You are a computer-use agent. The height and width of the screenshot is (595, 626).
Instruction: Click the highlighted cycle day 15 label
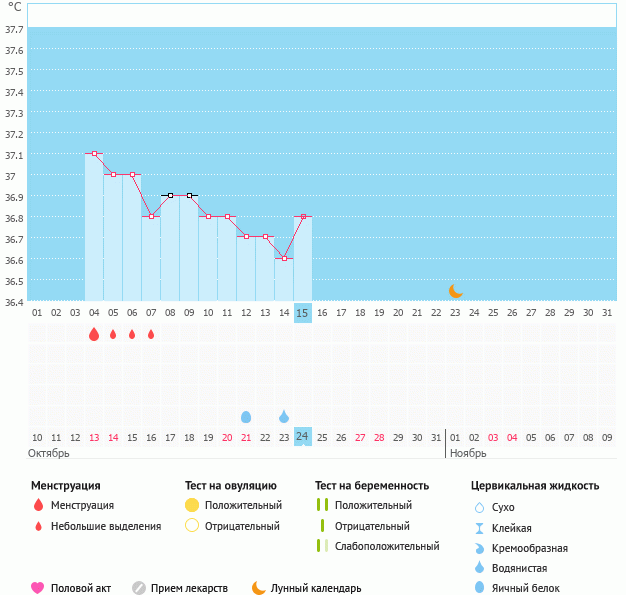click(x=303, y=313)
